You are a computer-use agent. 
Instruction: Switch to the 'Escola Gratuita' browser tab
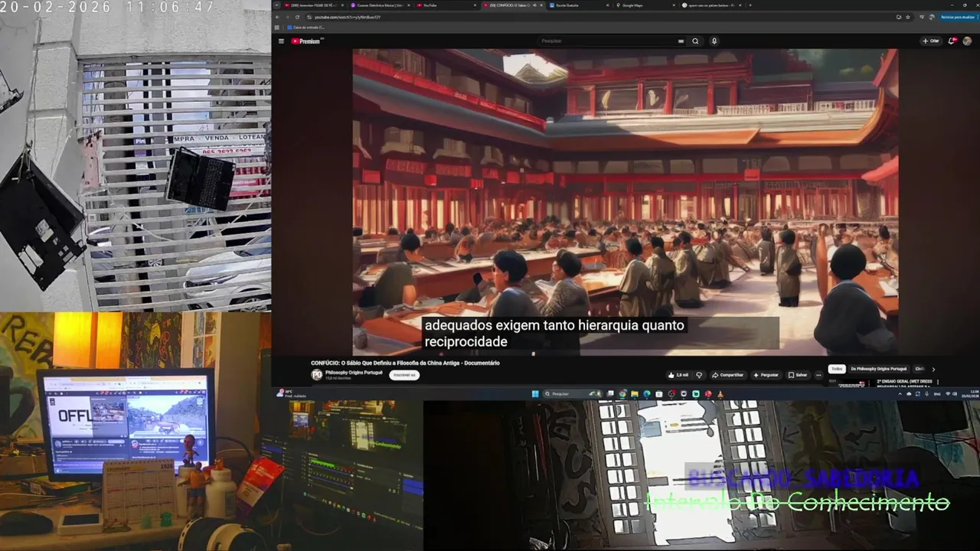pos(580,5)
